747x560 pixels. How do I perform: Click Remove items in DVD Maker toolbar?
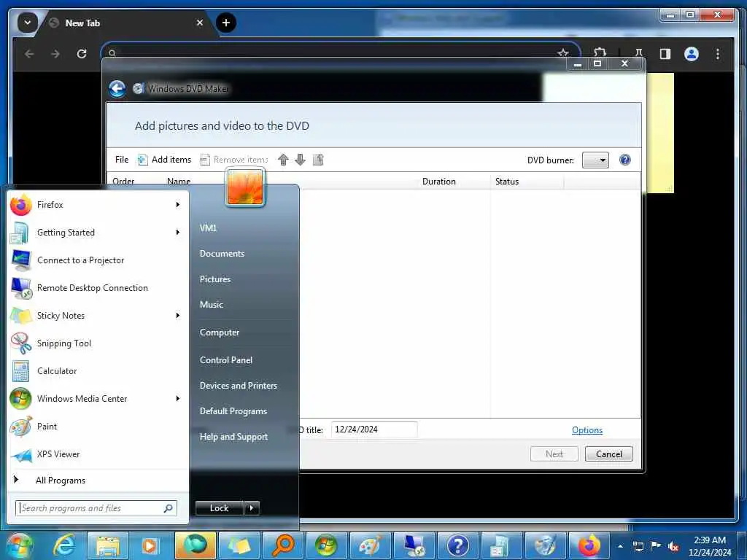[234, 160]
